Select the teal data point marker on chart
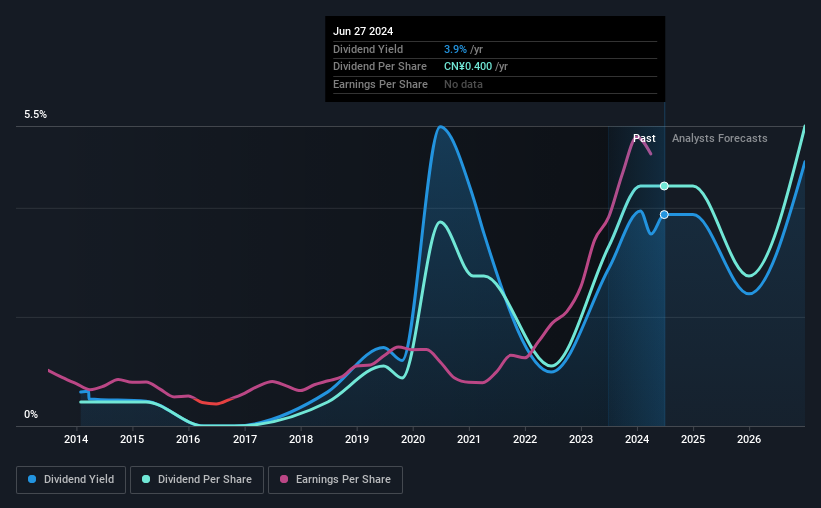 [664, 186]
